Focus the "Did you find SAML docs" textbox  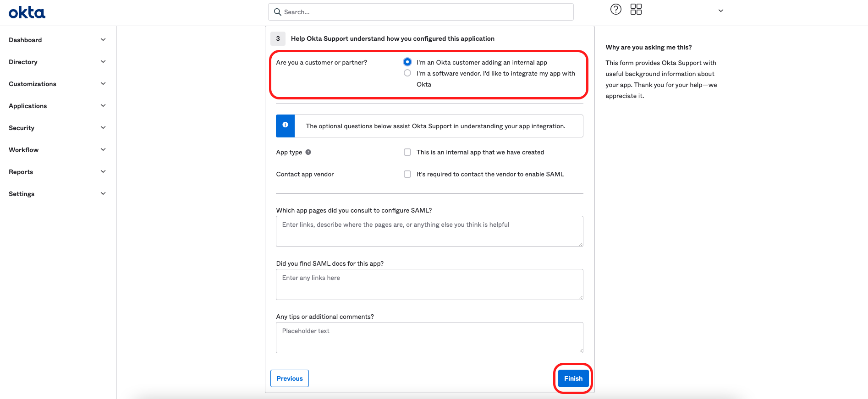429,284
